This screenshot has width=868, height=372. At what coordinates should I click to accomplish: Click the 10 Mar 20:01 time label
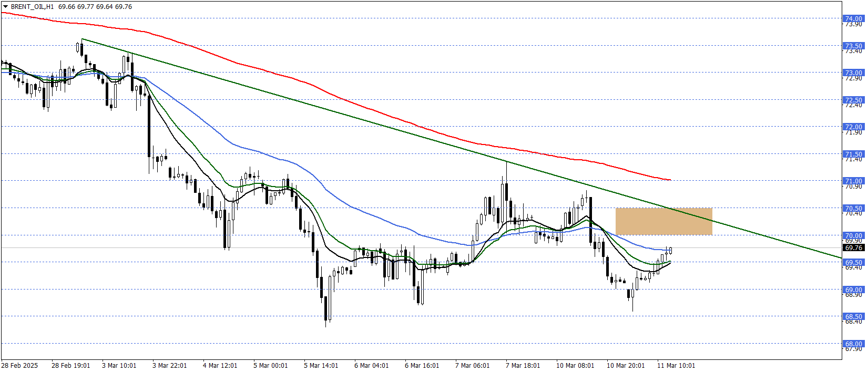pyautogui.click(x=626, y=365)
